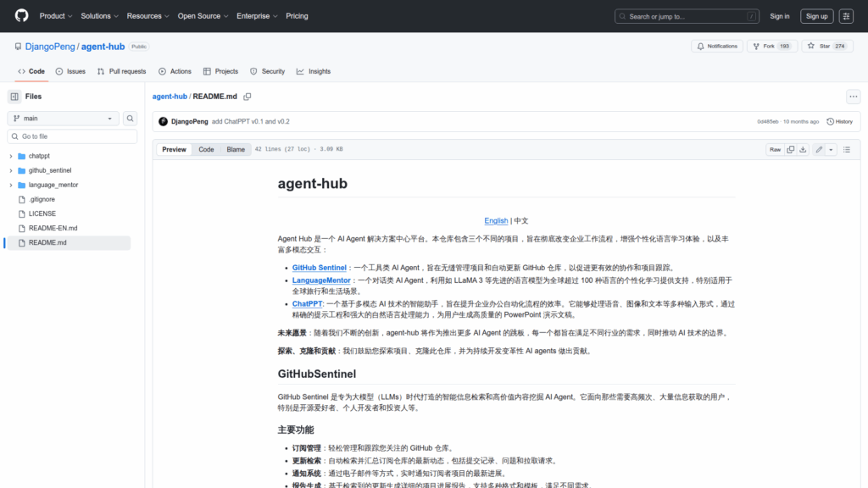Open the three-dot more options menu
The height and width of the screenshot is (488, 868).
853,97
